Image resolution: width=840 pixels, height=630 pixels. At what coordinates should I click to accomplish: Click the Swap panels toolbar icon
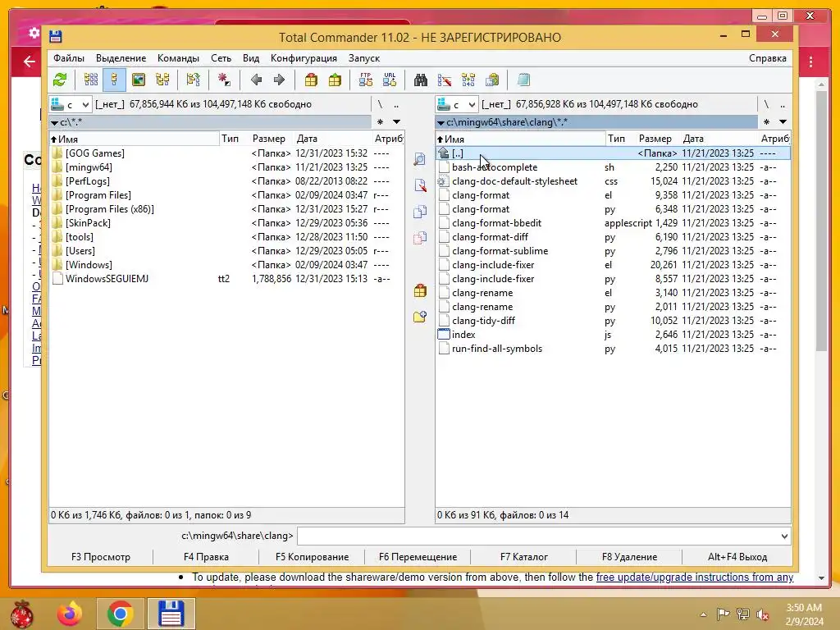click(193, 80)
